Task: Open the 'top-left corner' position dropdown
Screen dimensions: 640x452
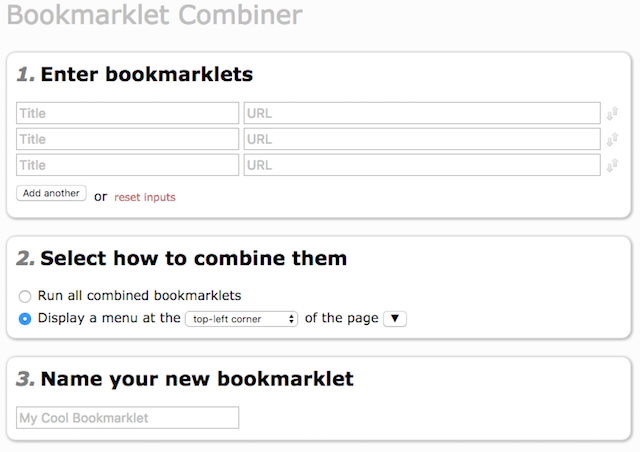Action: pos(241,319)
